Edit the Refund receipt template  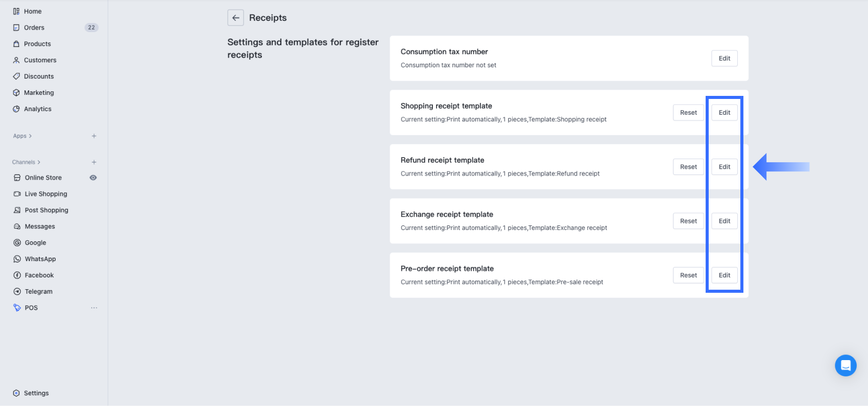724,167
